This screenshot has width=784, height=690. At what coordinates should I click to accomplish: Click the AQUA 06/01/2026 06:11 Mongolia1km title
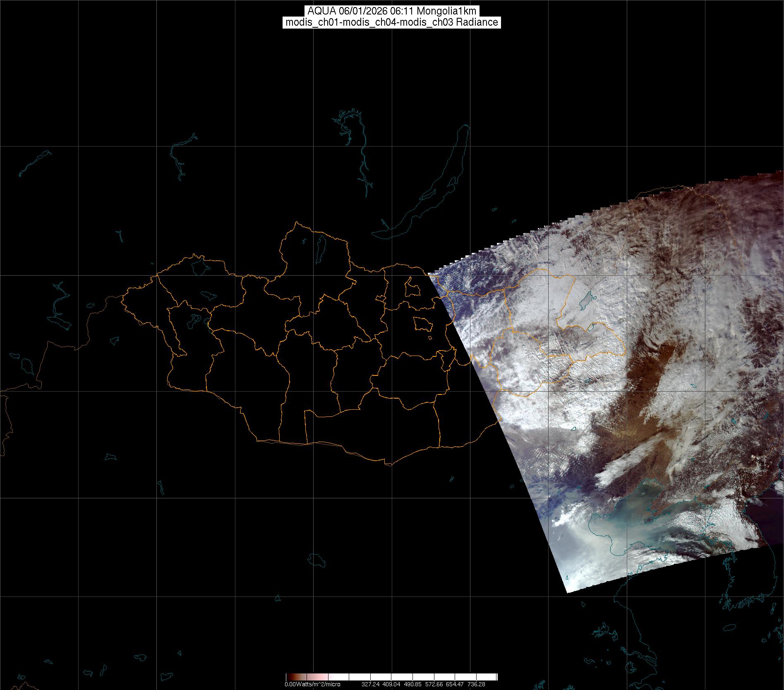pos(392,11)
